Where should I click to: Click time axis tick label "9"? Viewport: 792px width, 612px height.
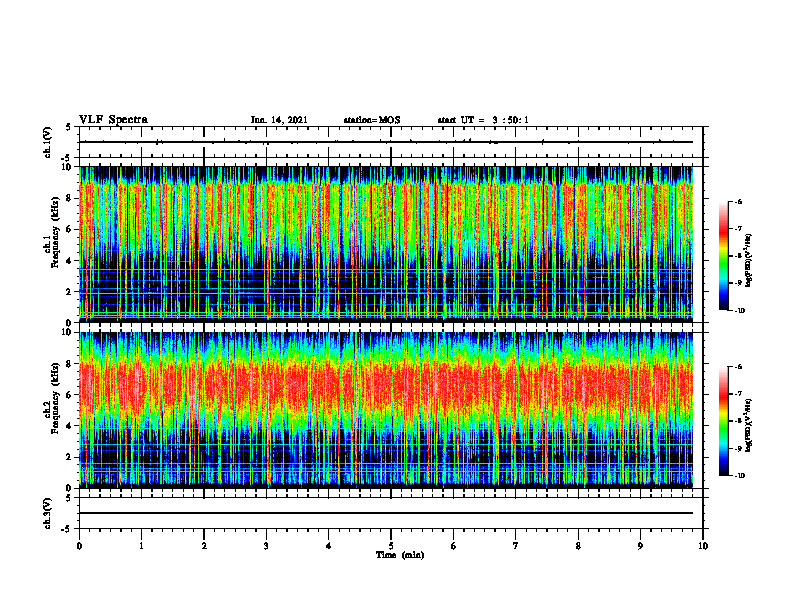[x=640, y=546]
